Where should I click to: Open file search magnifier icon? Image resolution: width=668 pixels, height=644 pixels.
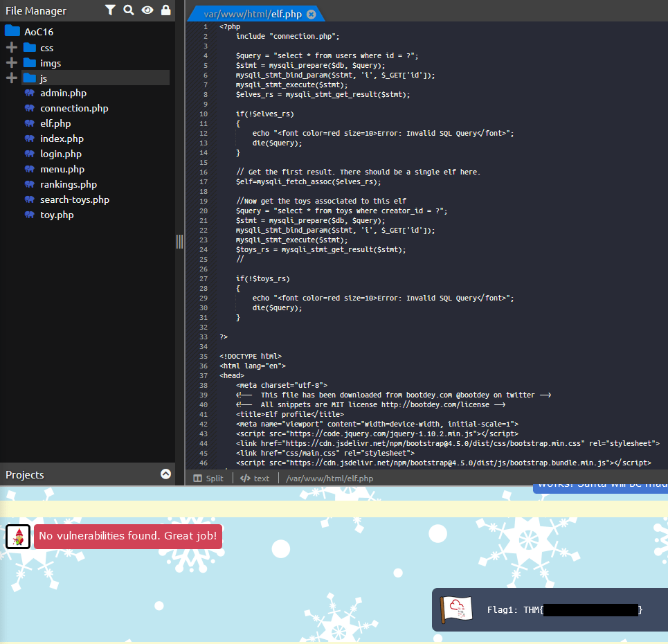coord(129,10)
